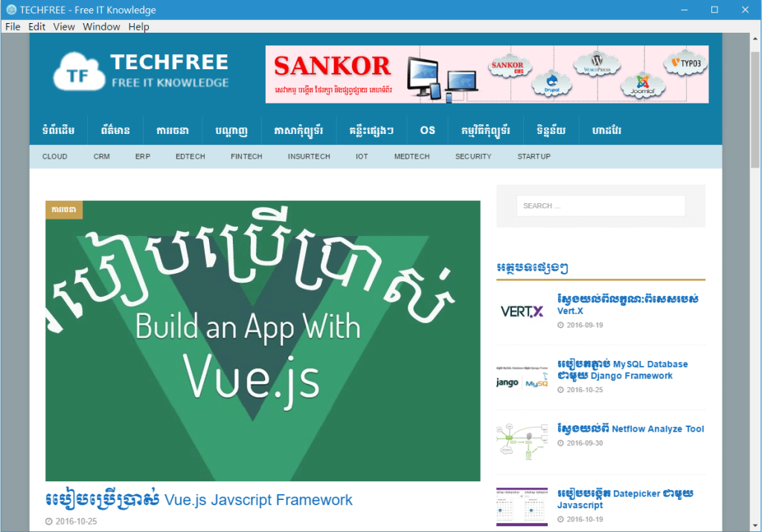Open the Netflow article network diagram thumbnail
Viewport: 762px width, 532px height.
pos(522,441)
